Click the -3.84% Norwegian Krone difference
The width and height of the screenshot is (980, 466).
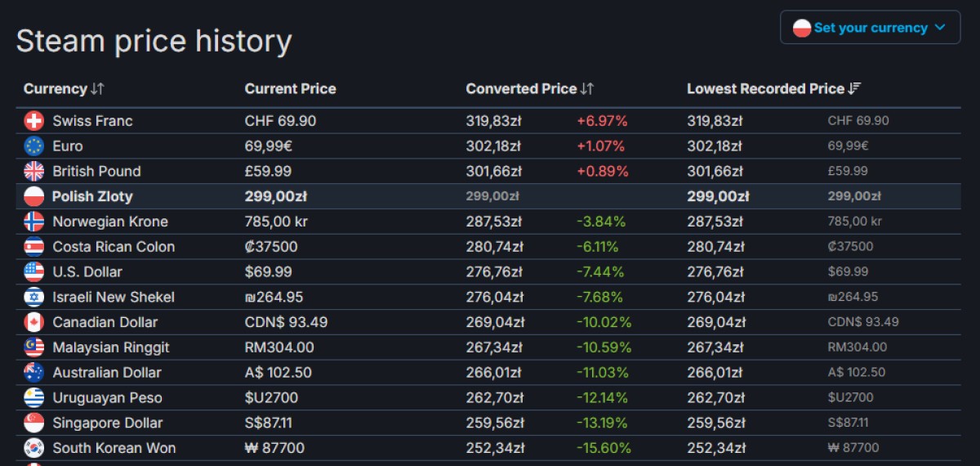[x=601, y=222]
